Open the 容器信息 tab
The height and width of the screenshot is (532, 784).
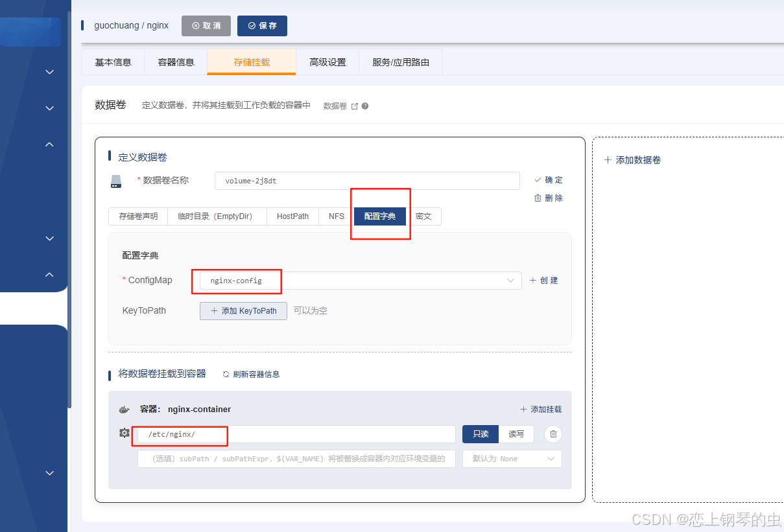click(176, 62)
